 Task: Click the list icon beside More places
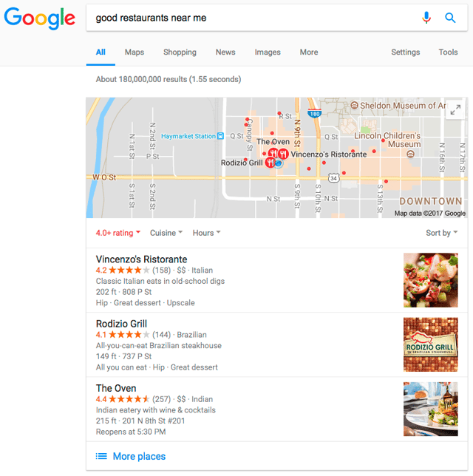(x=101, y=456)
